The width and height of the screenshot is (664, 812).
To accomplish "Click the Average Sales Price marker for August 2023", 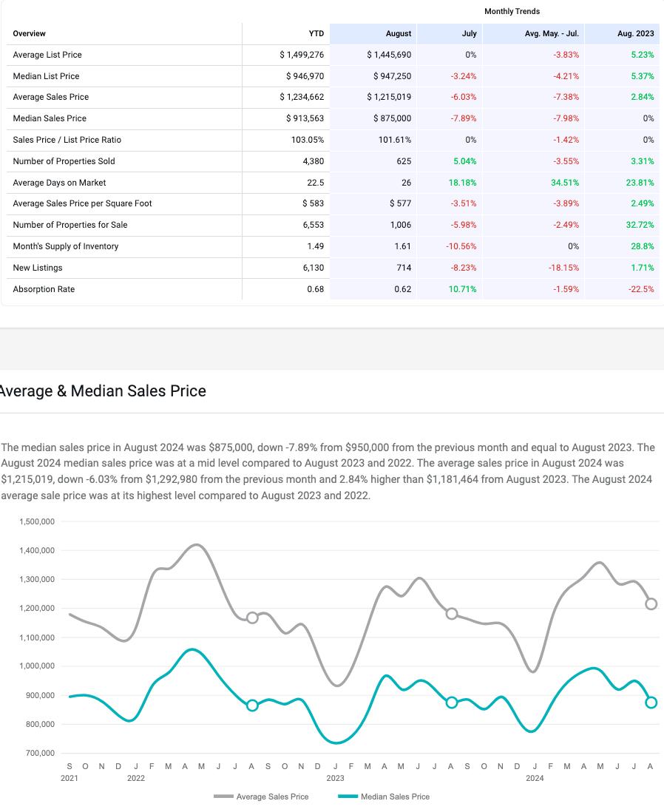I will (x=452, y=614).
